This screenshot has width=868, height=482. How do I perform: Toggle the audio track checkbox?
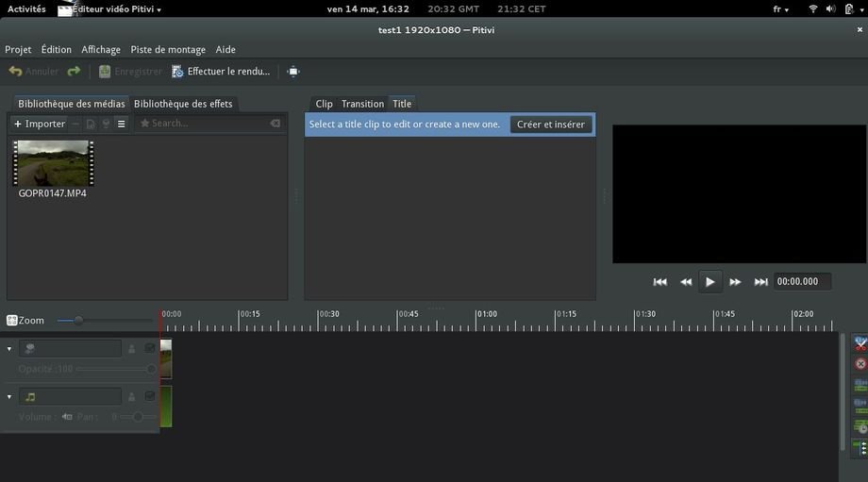(149, 396)
